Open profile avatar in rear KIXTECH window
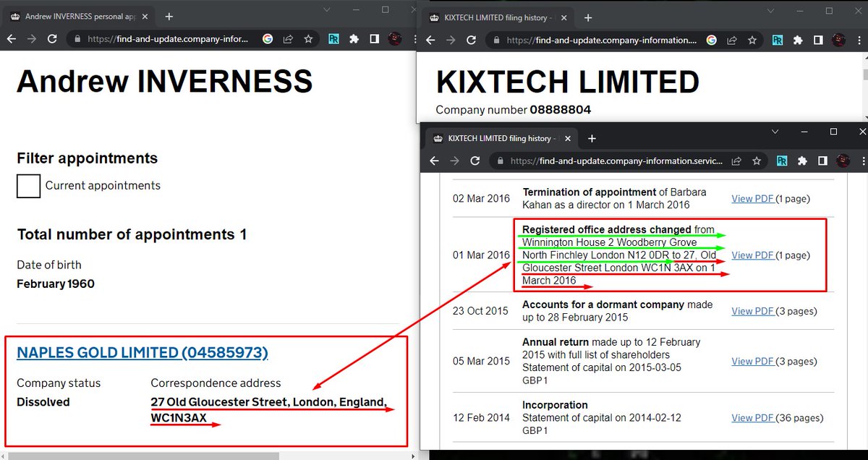868x460 pixels. click(839, 41)
